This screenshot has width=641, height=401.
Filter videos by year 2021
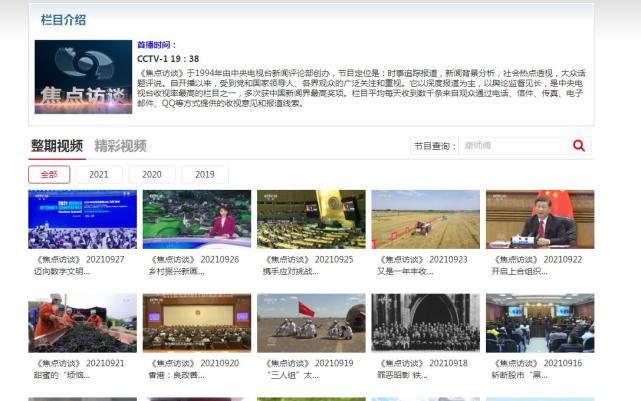pos(98,174)
